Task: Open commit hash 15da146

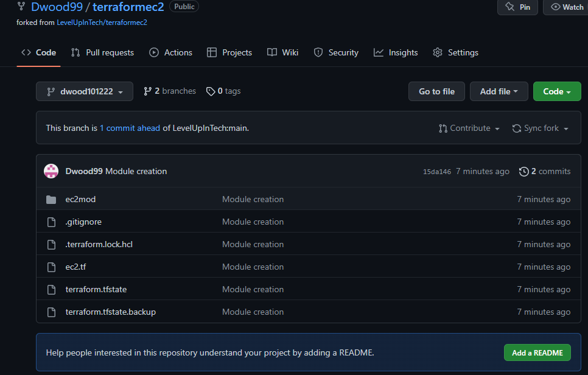Action: (437, 172)
